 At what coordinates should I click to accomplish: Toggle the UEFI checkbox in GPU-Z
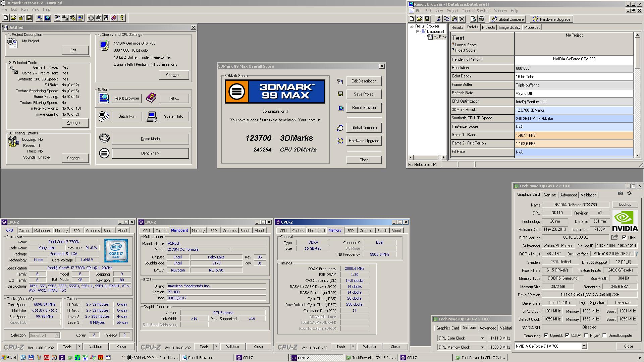(624, 238)
